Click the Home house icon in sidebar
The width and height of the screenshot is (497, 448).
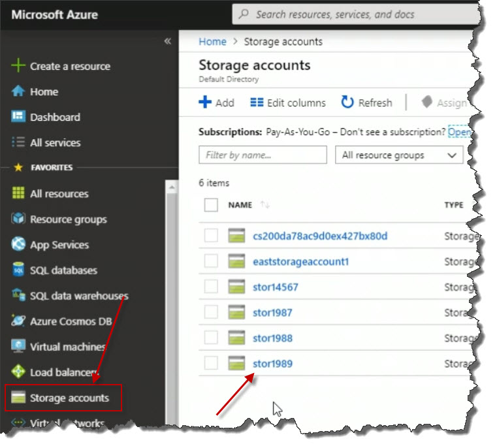pyautogui.click(x=18, y=91)
